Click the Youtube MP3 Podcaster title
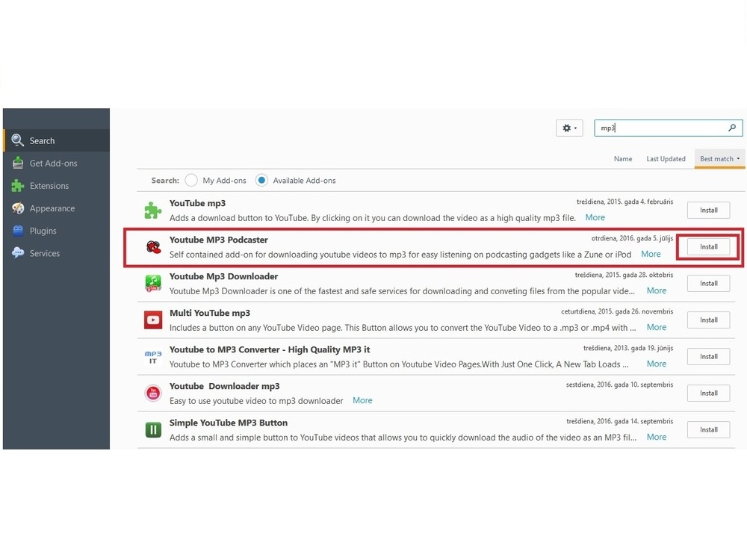The height and width of the screenshot is (560, 747). [219, 240]
